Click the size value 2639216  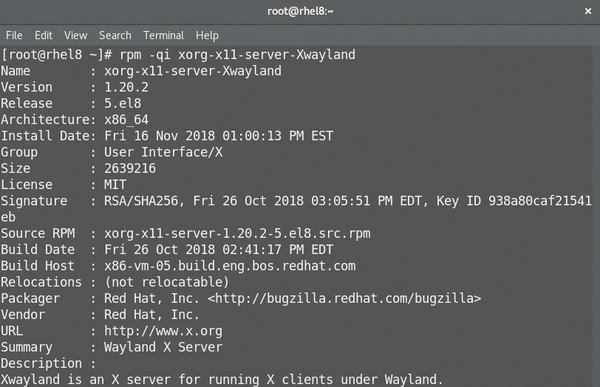130,168
